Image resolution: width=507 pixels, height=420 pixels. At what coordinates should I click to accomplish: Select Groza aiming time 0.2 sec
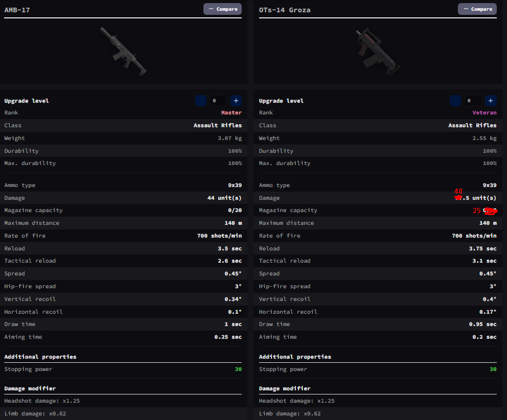tap(485, 337)
